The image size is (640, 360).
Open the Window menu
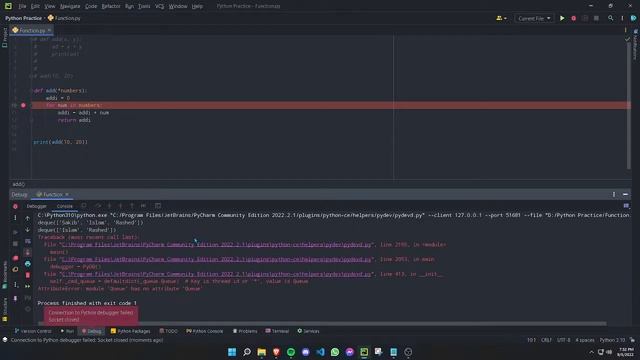(x=178, y=6)
